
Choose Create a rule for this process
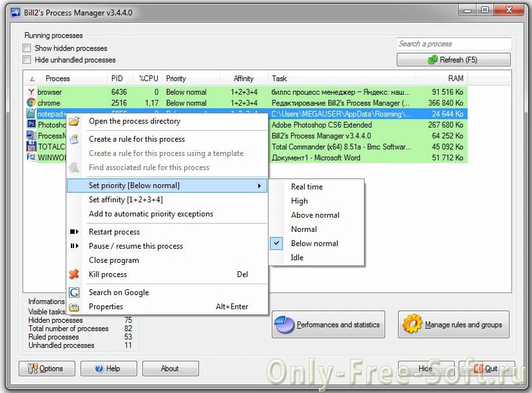pyautogui.click(x=137, y=139)
